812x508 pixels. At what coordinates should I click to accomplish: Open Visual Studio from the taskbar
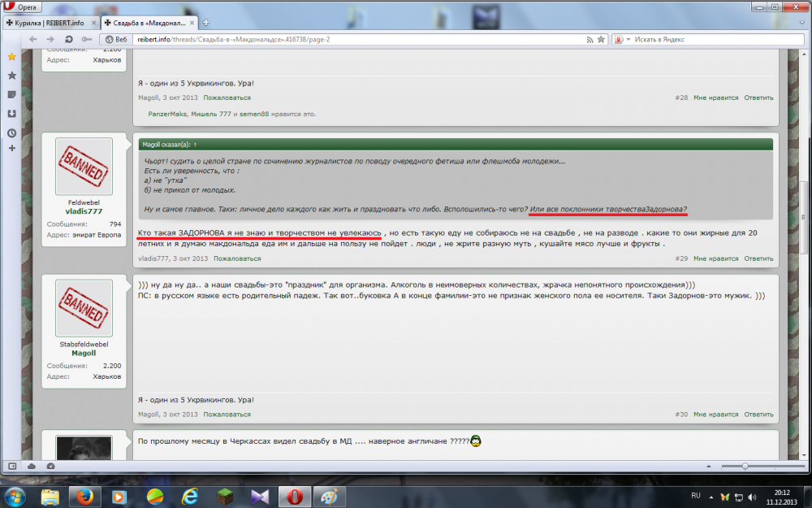pyautogui.click(x=260, y=497)
